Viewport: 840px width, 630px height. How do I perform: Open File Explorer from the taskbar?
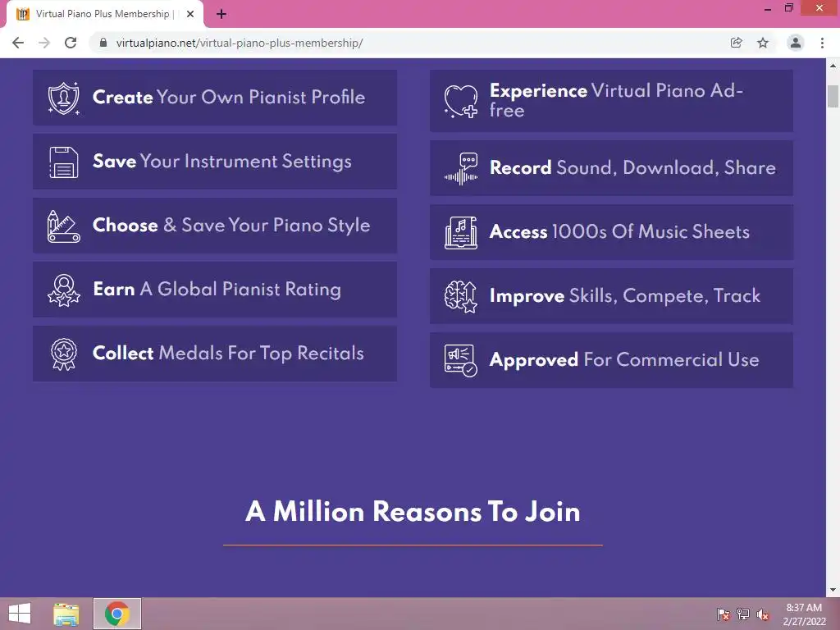(x=66, y=614)
